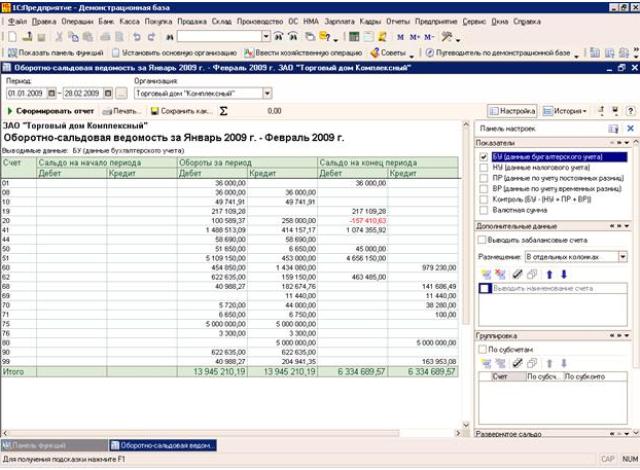Click the binoculars Find icon beside the search field
The height and width of the screenshot is (470, 640).
click(x=170, y=37)
